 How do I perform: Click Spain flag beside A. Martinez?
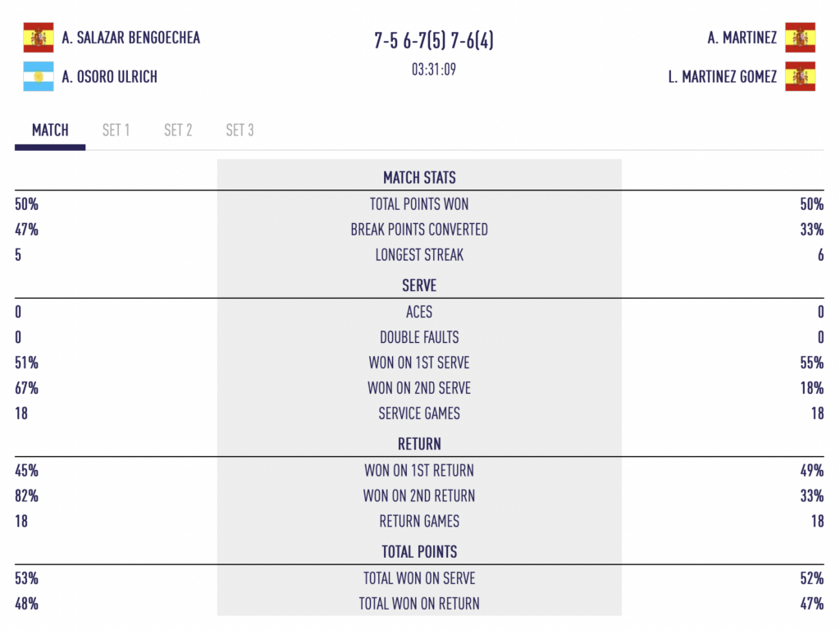pyautogui.click(x=801, y=38)
